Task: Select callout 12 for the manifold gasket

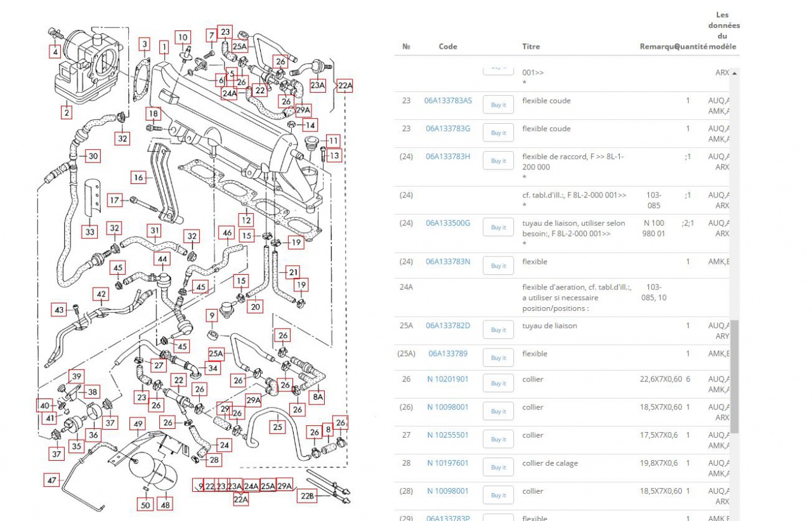Action: tap(246, 220)
